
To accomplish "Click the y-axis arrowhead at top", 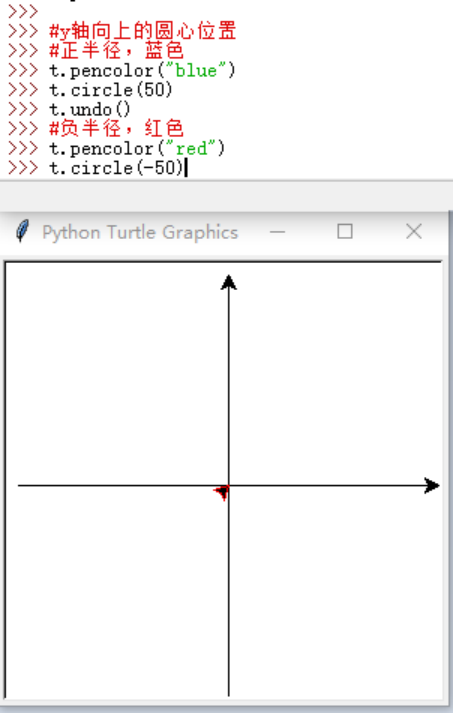I will coord(228,282).
